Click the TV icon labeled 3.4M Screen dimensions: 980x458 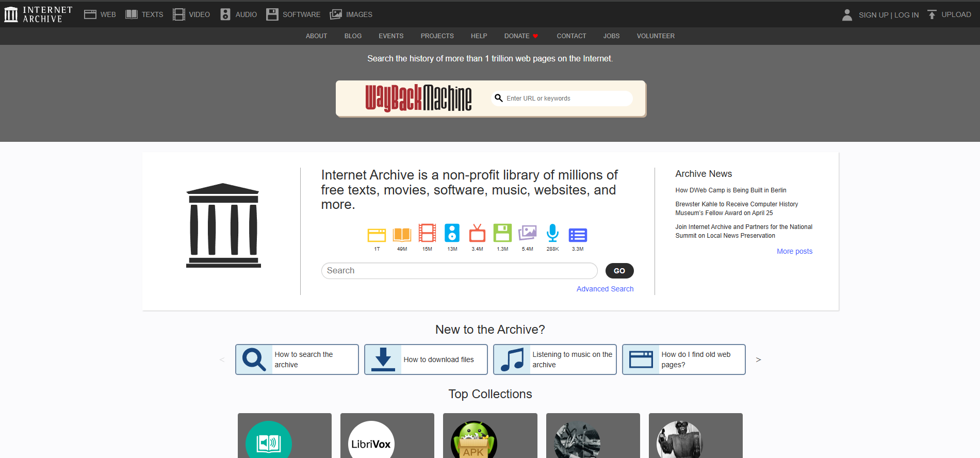point(477,233)
